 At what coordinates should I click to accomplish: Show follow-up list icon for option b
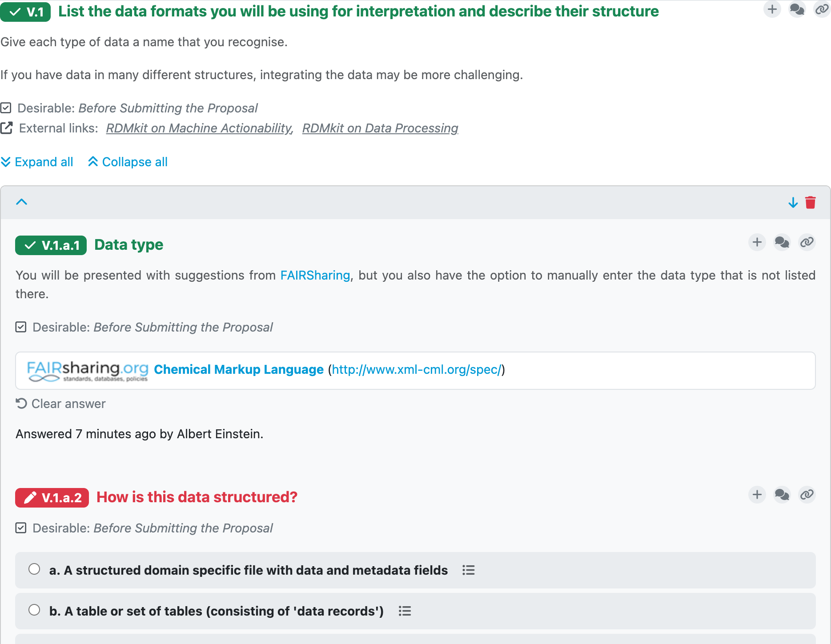coord(405,611)
